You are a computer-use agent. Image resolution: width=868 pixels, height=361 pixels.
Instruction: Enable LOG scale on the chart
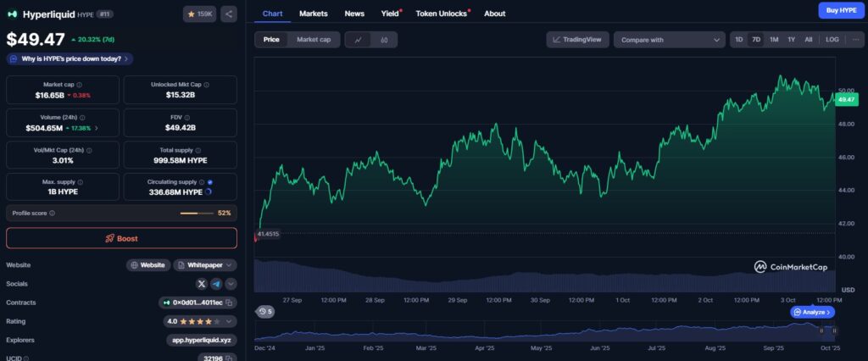[x=832, y=40]
